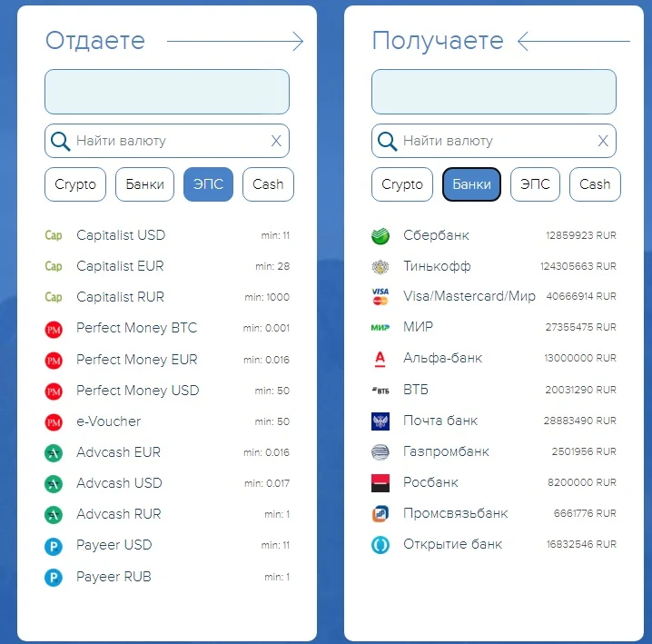Select Банки filter under Получаете
Viewport: 652px width, 644px height.
click(471, 184)
